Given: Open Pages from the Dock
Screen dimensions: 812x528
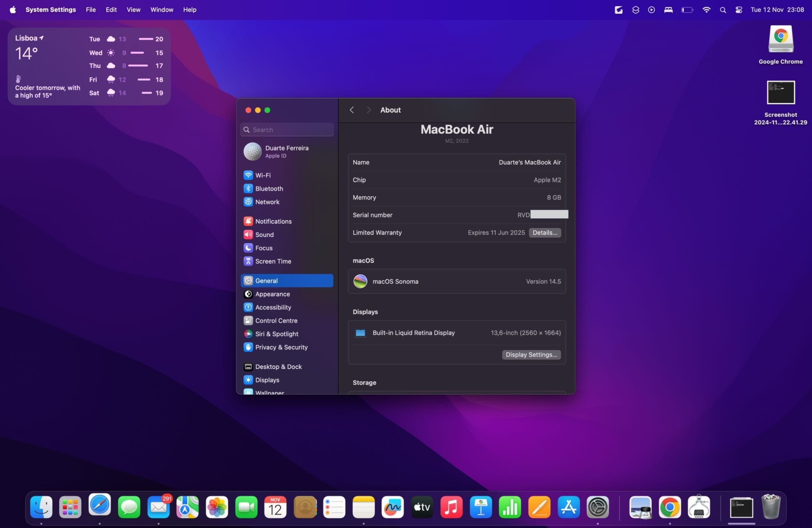Looking at the screenshot, I should (x=539, y=507).
